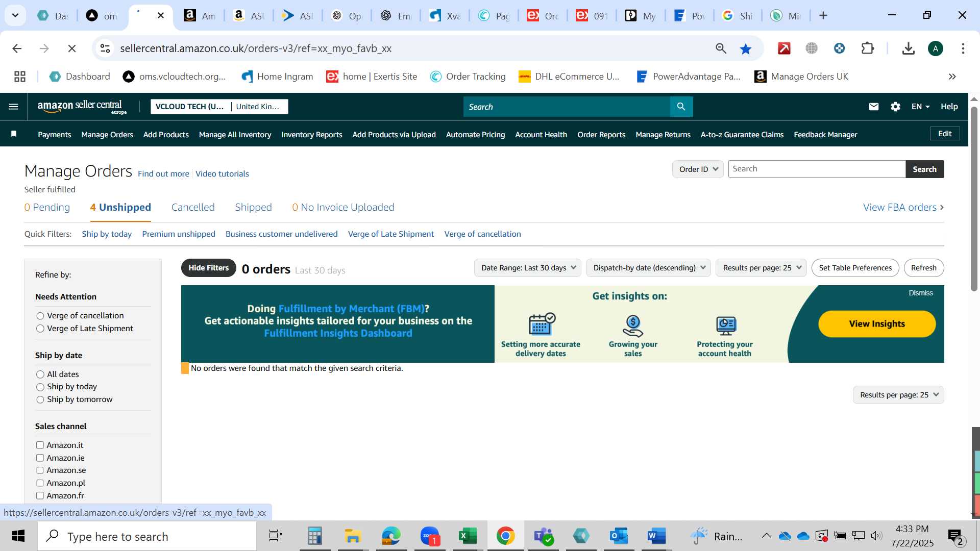980x551 pixels.
Task: Click the red PDF extension icon
Action: [784, 48]
